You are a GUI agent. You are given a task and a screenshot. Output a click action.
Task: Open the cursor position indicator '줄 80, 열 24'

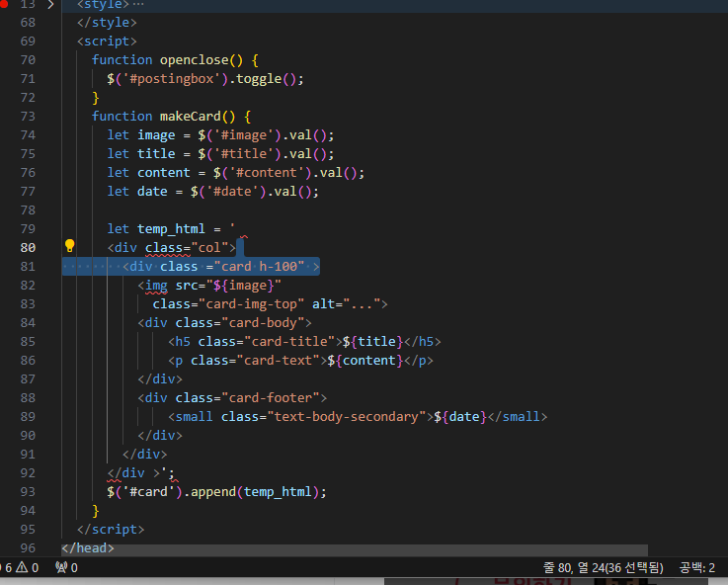coord(604,568)
